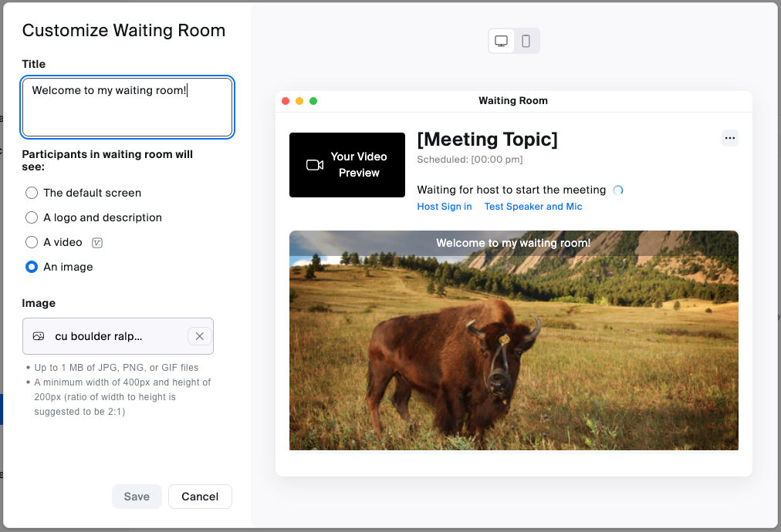Click the Test Speaker and Mic link
The height and width of the screenshot is (532, 781).
[533, 207]
